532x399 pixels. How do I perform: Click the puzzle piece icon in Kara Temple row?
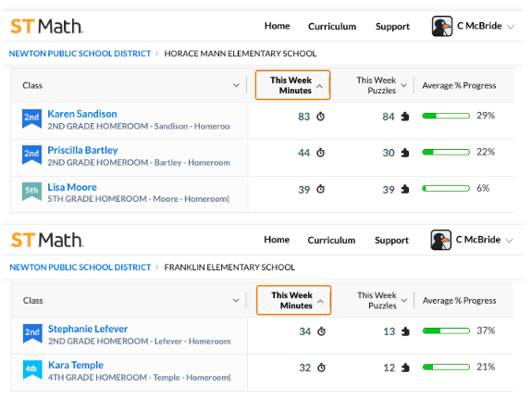coord(405,368)
